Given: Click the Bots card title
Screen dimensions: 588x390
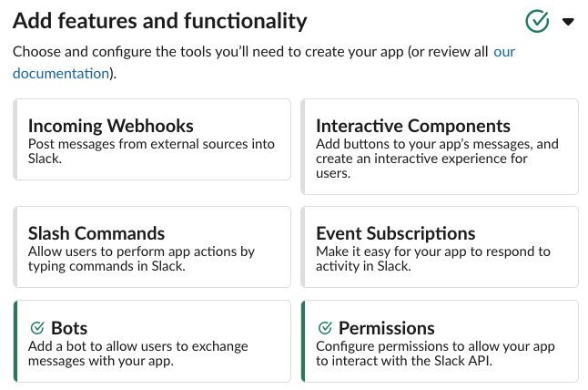Looking at the screenshot, I should click(x=69, y=328).
